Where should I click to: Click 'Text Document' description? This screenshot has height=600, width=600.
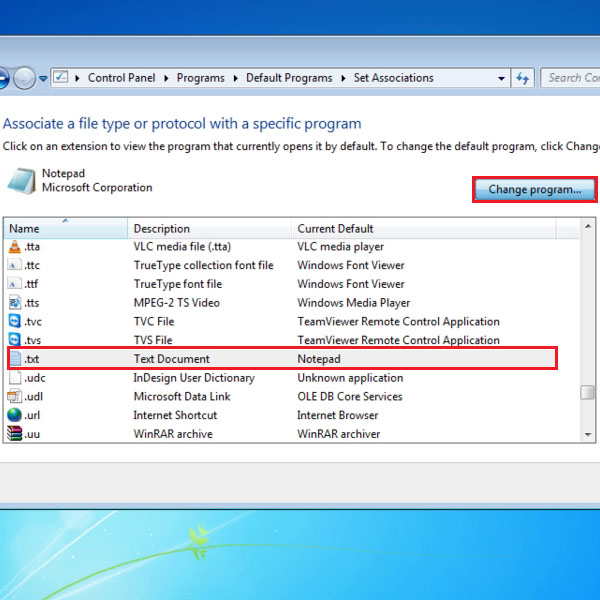coord(171,359)
